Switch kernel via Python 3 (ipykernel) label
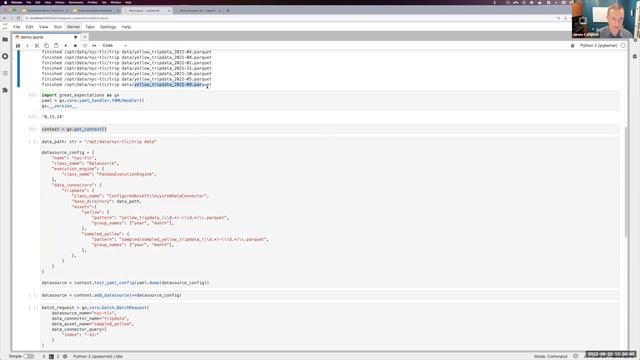Viewport: 640px width, 360px height. tap(598, 46)
